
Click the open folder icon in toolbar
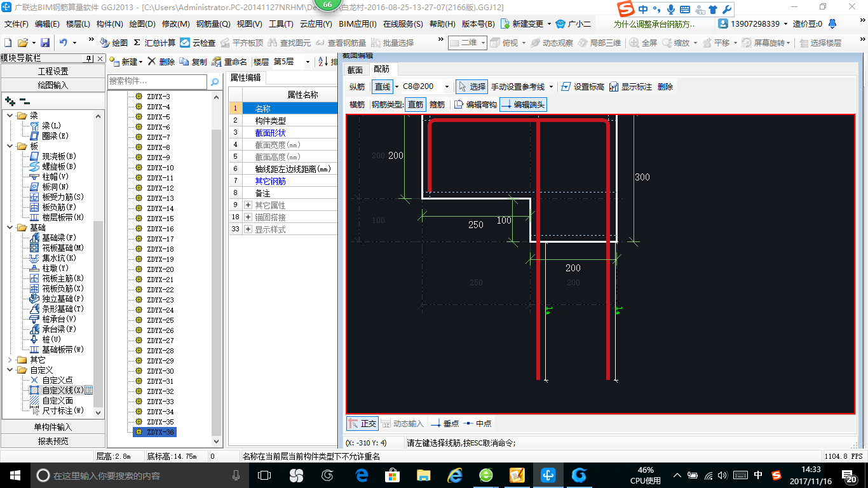pyautogui.click(x=23, y=43)
